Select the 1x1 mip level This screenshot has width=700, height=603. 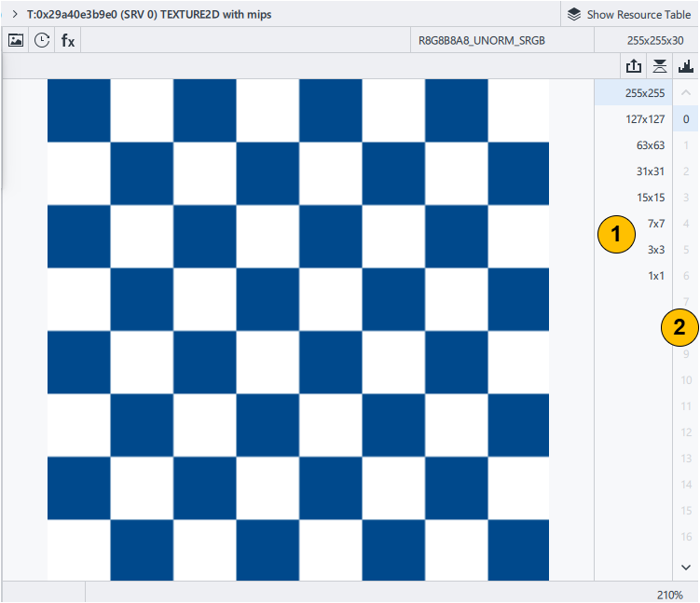coord(655,276)
